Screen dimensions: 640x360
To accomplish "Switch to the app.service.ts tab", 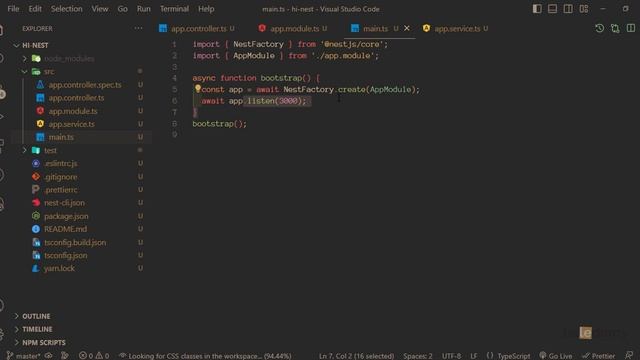I will (x=457, y=29).
